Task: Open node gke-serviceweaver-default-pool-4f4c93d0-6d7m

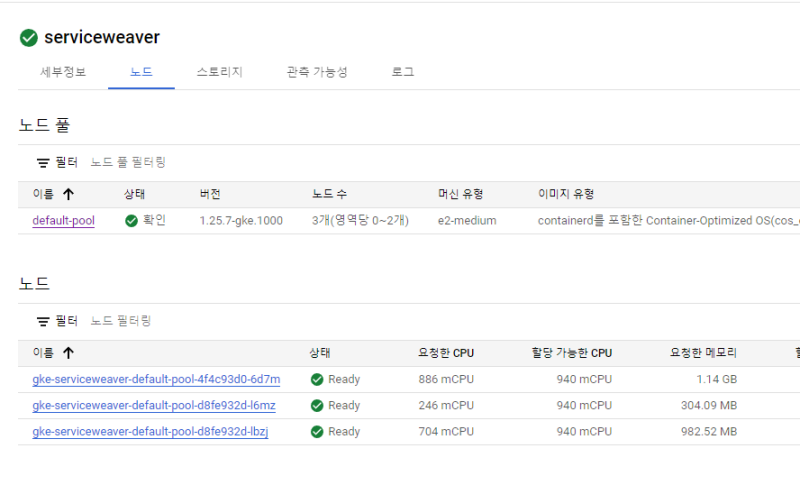Action: (x=156, y=380)
